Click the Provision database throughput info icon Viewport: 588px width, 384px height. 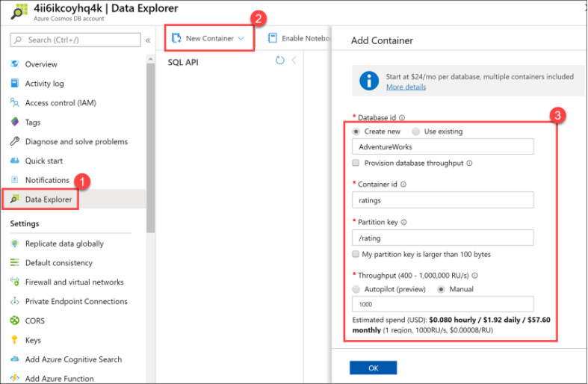coord(469,163)
